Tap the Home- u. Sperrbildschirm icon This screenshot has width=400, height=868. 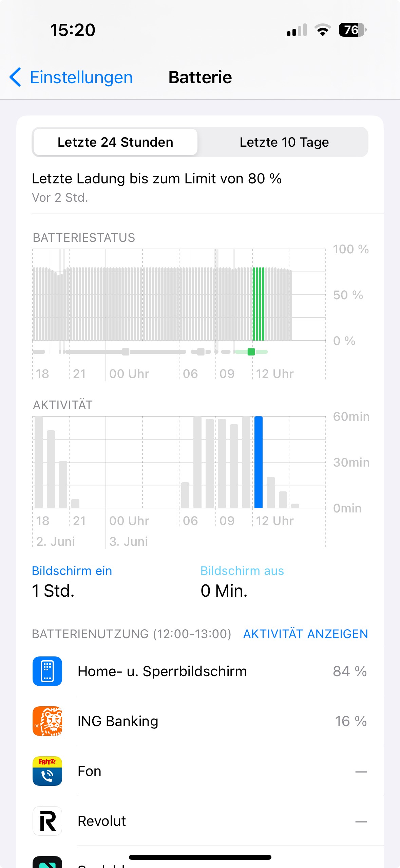tap(47, 671)
